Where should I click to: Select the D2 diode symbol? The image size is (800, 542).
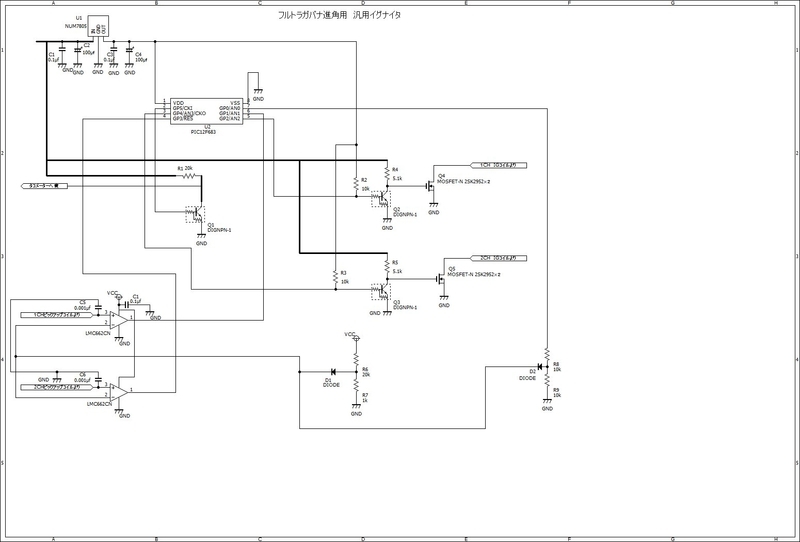click(540, 366)
